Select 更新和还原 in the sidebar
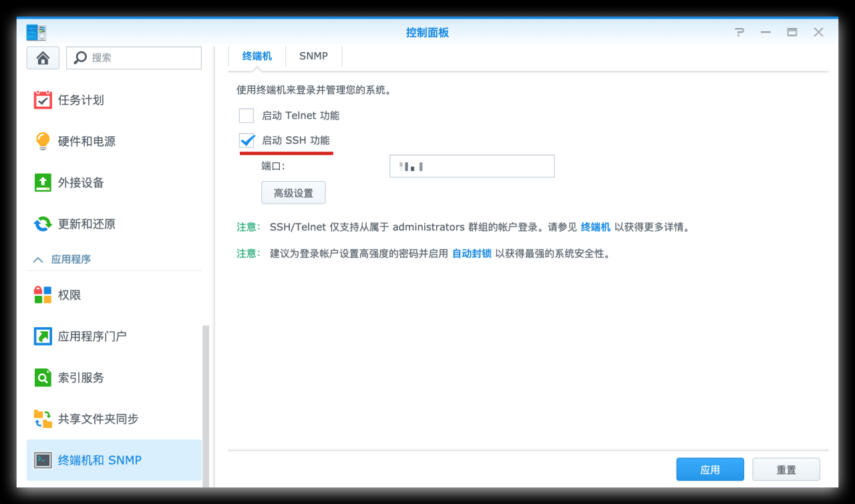 (x=114, y=224)
